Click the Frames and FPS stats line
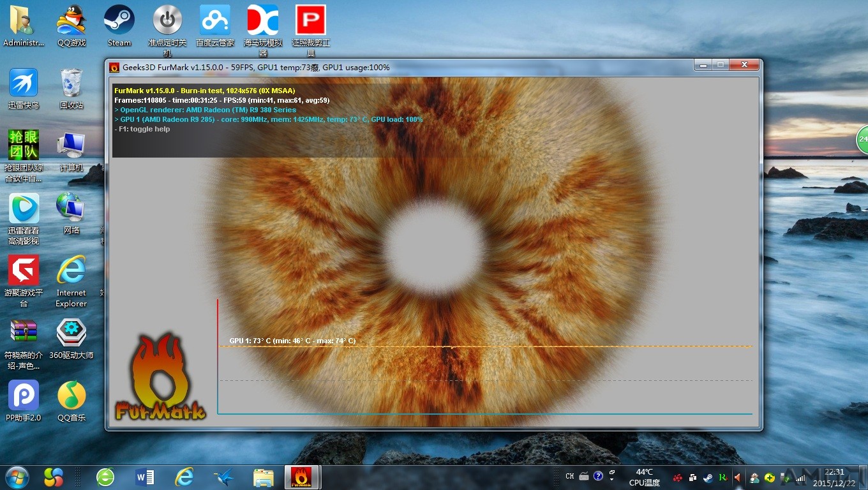The height and width of the screenshot is (490, 868). [x=222, y=100]
